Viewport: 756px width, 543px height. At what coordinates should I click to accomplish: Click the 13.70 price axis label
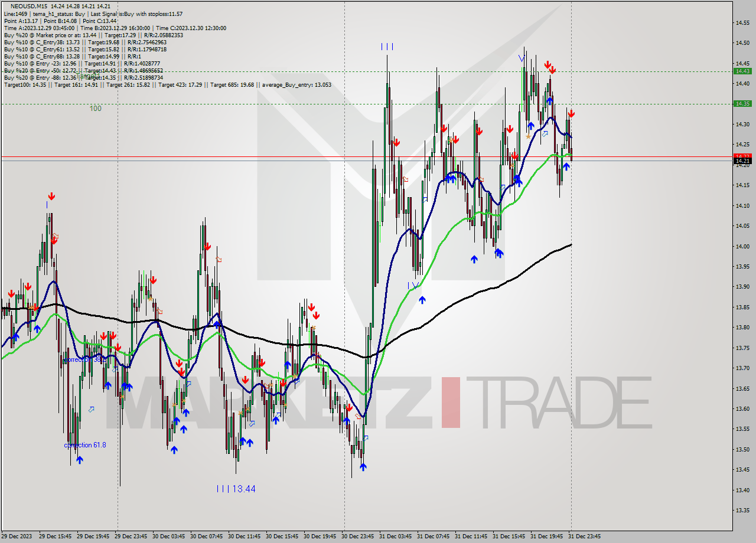[x=742, y=368]
